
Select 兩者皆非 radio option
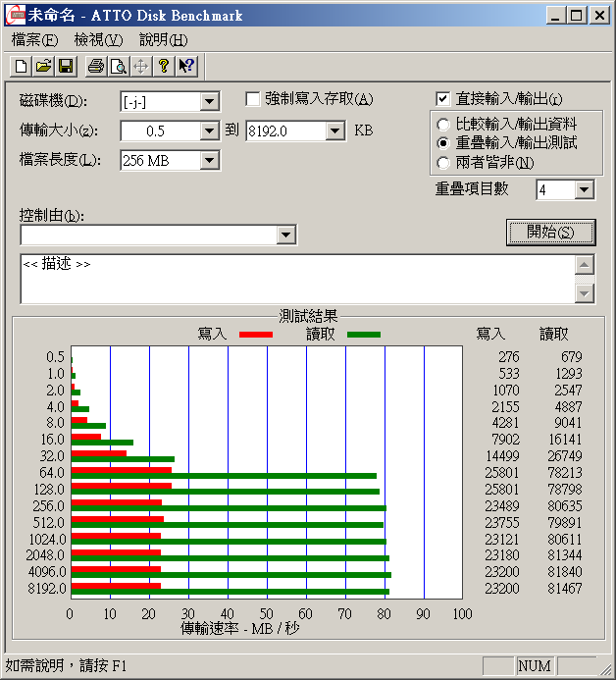point(443,163)
